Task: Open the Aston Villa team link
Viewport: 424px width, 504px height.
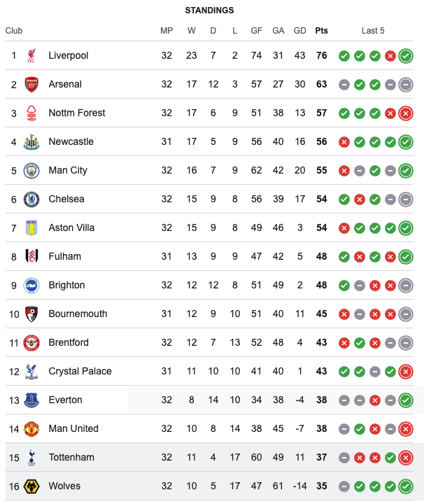Action: 71,228
